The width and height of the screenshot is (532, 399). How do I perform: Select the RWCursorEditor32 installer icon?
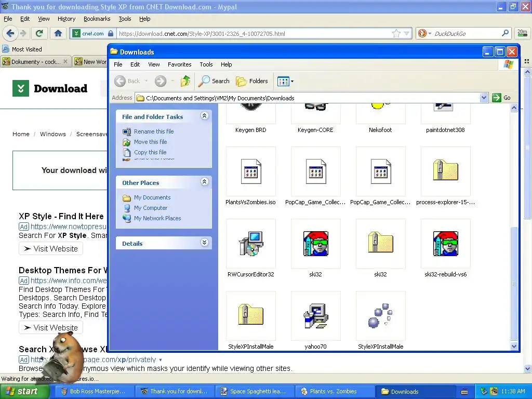click(x=251, y=244)
